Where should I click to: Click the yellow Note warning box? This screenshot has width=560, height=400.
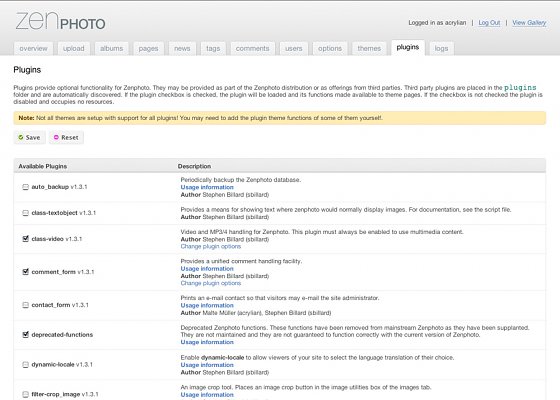coord(280,118)
